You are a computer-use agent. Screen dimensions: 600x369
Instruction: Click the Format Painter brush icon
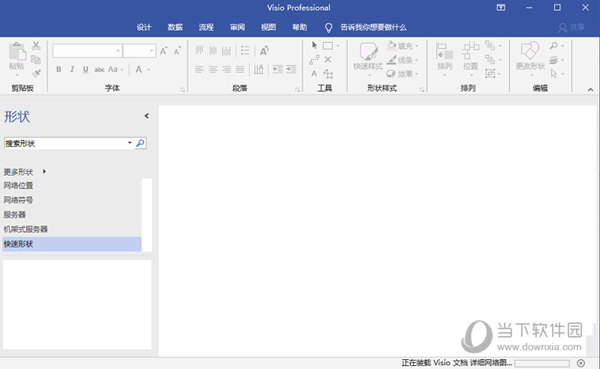[x=36, y=72]
